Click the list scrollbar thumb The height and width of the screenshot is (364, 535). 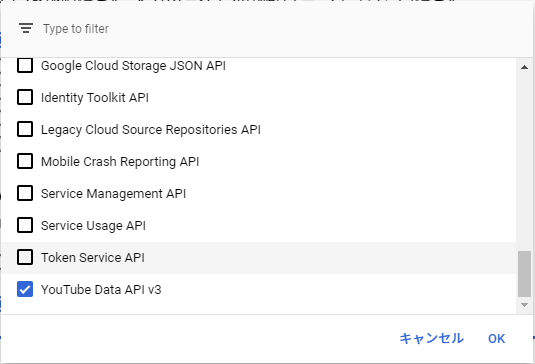point(524,274)
